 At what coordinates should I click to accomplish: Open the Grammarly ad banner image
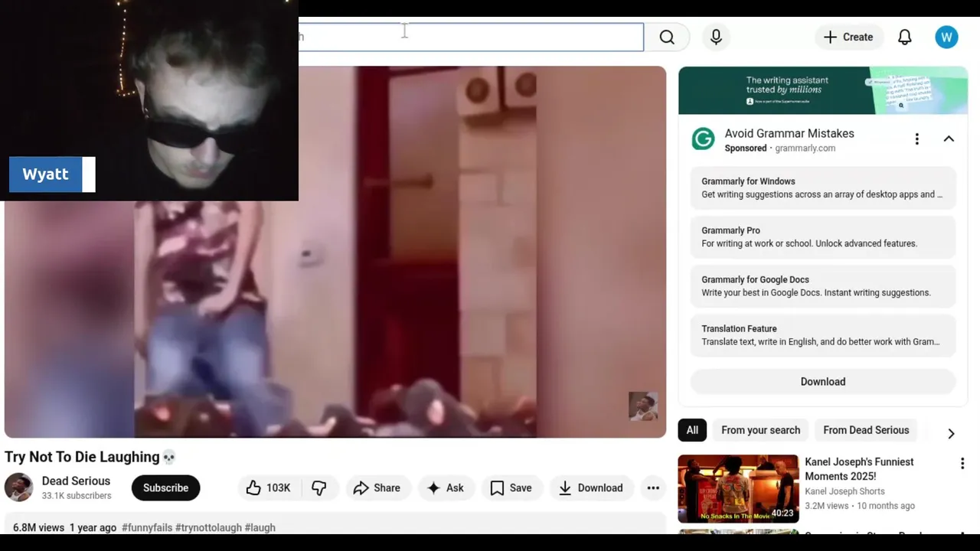[x=823, y=90]
